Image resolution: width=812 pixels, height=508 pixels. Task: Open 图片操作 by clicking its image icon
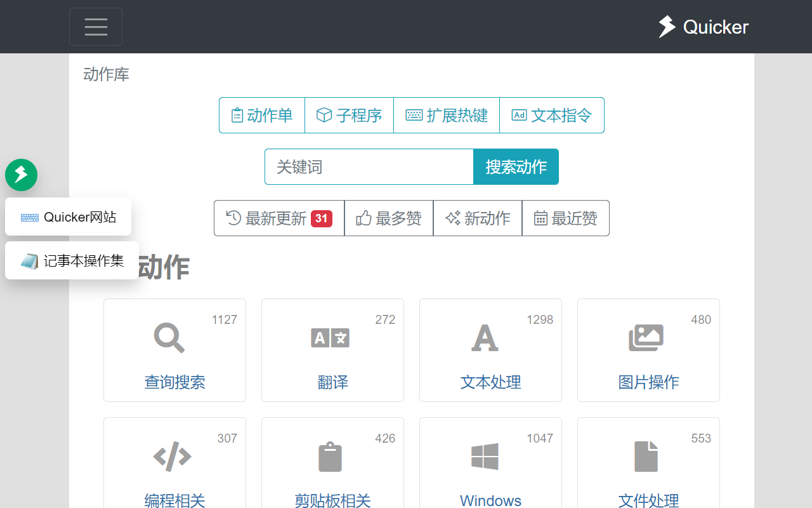click(646, 337)
